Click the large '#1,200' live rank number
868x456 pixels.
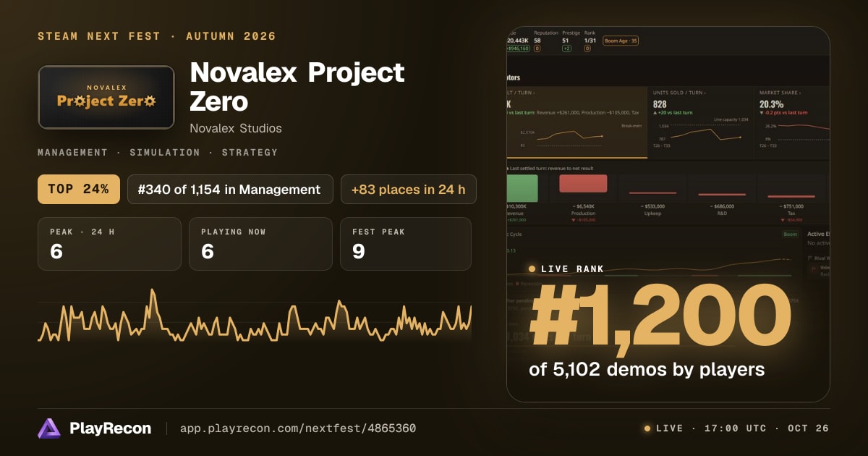[660, 319]
